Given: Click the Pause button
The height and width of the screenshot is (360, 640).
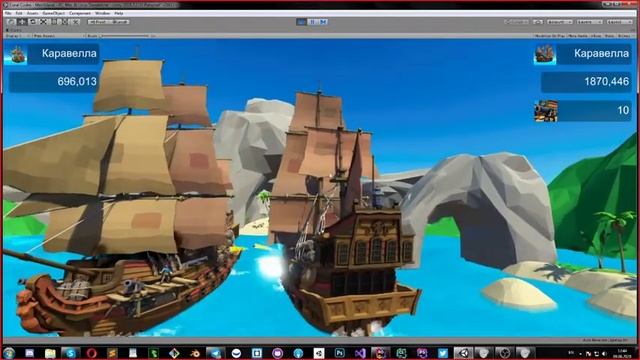Looking at the screenshot, I should click(312, 22).
